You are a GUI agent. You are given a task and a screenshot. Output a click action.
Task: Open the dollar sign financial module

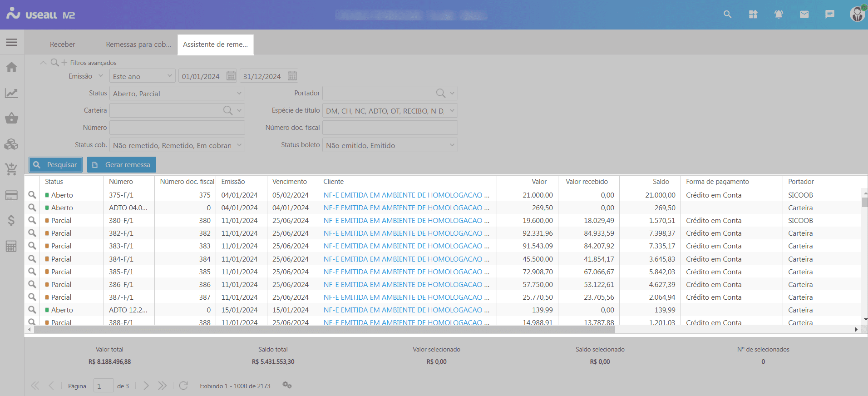11,221
